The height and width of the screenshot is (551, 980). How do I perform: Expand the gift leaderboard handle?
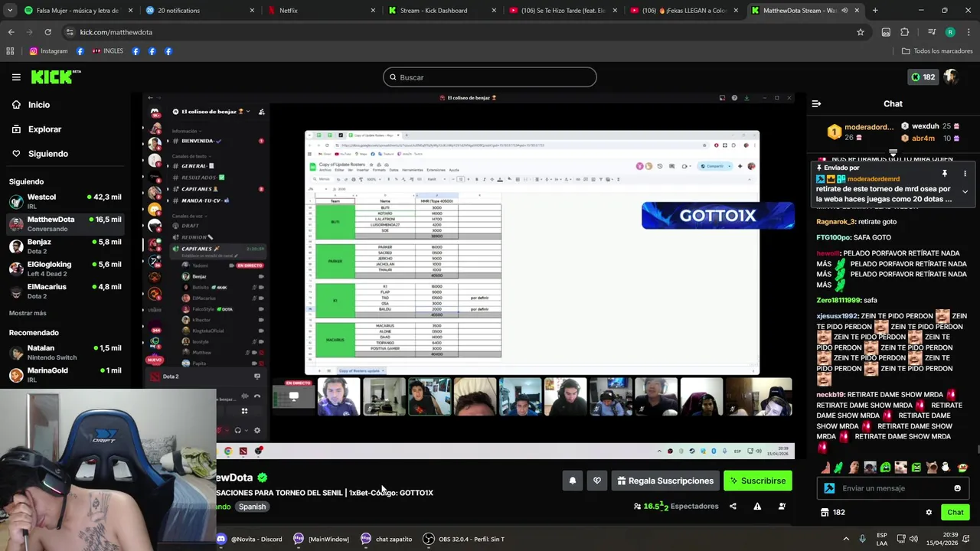tap(893, 153)
